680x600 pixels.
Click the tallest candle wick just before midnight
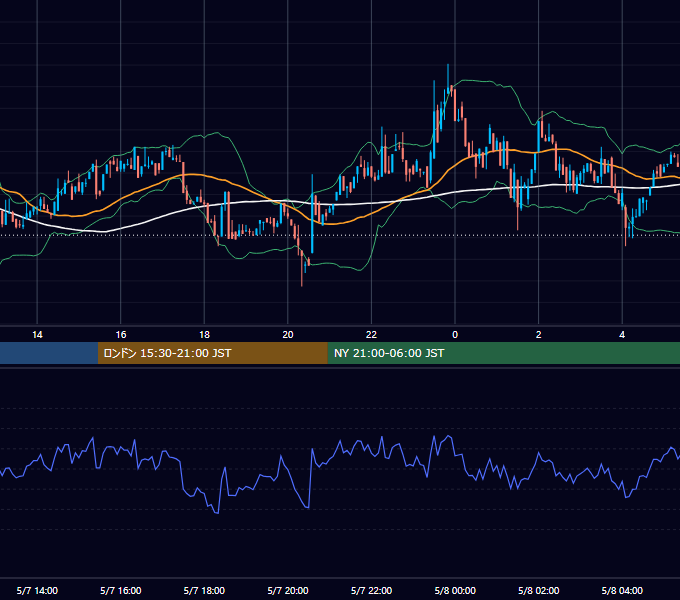pos(448,78)
